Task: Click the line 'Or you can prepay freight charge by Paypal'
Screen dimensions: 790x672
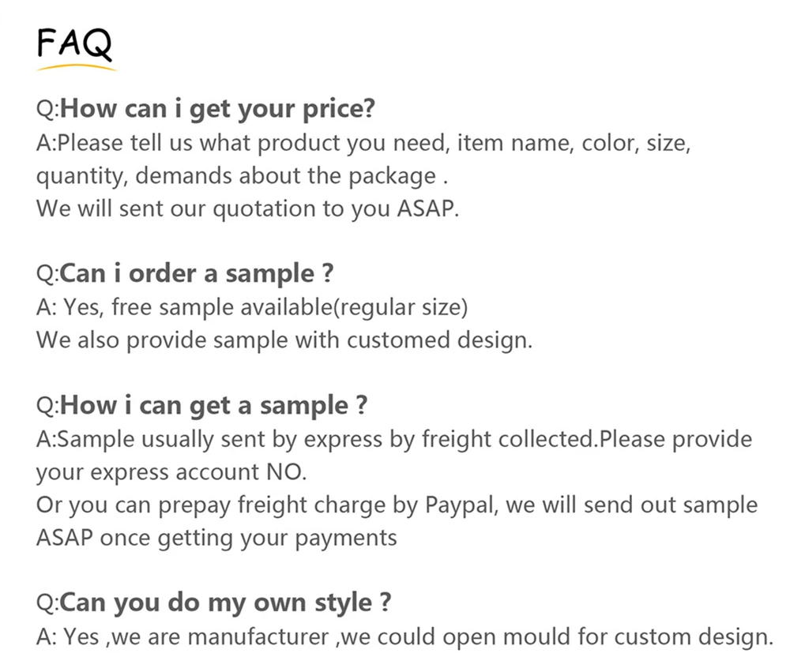Action: (x=397, y=505)
